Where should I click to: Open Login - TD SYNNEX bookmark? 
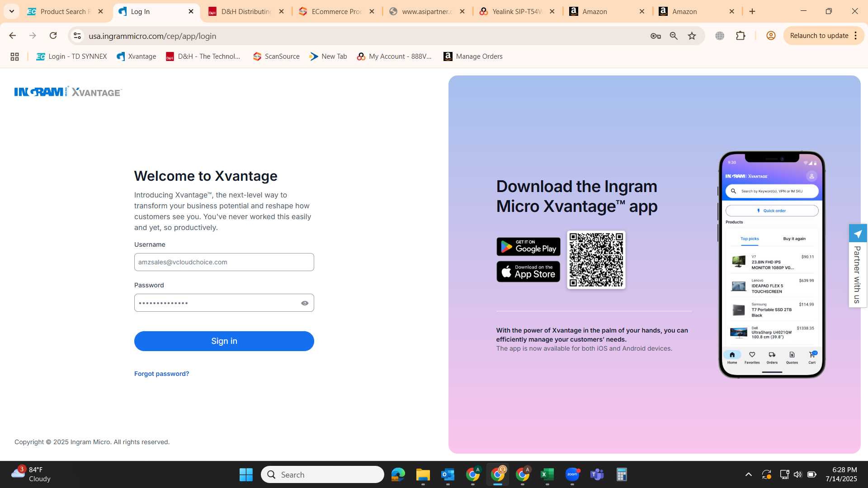(x=72, y=56)
